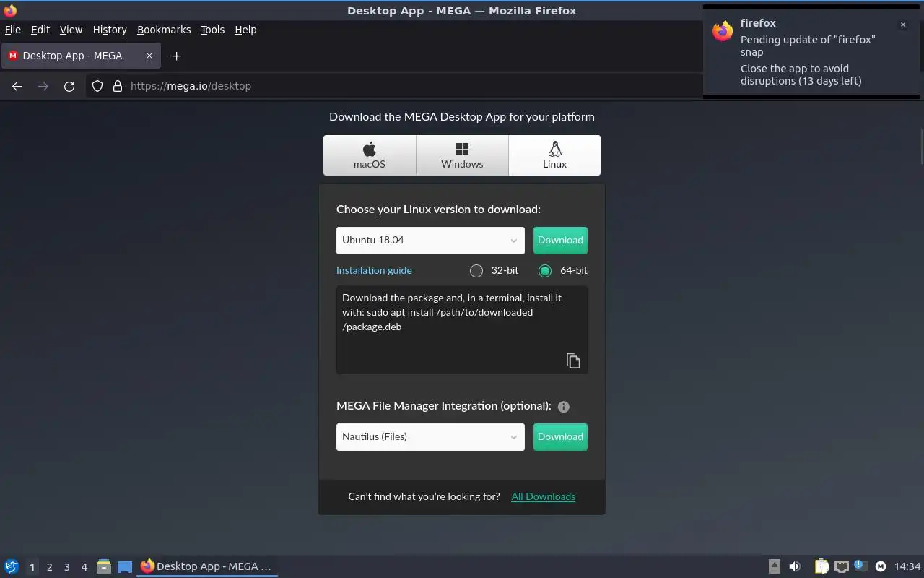
Task: Copy install command with clipboard icon
Action: tap(573, 361)
